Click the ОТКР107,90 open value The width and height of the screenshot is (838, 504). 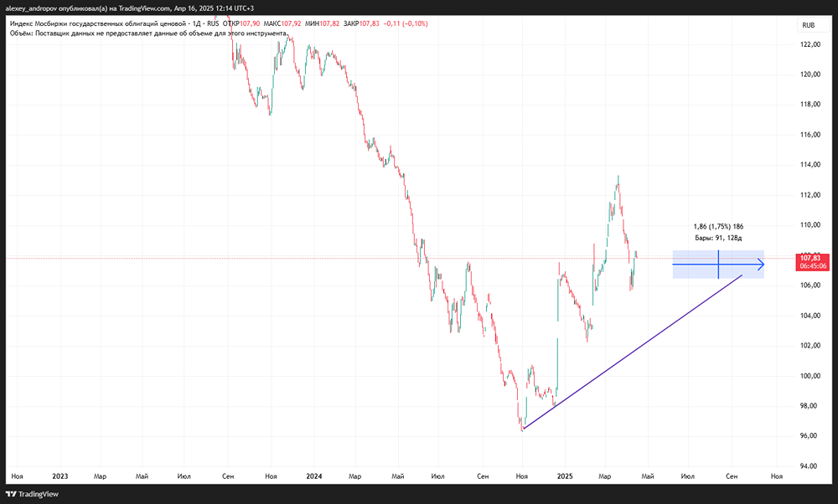pos(241,23)
